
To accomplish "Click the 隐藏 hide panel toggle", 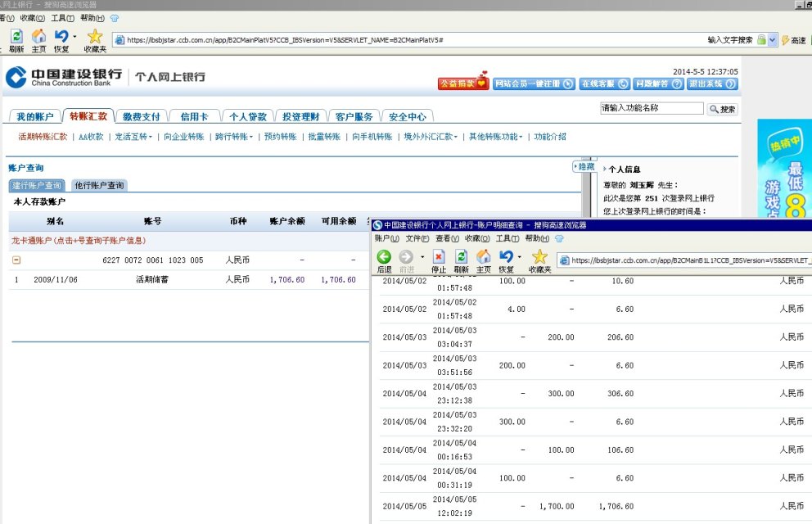I will [x=584, y=166].
